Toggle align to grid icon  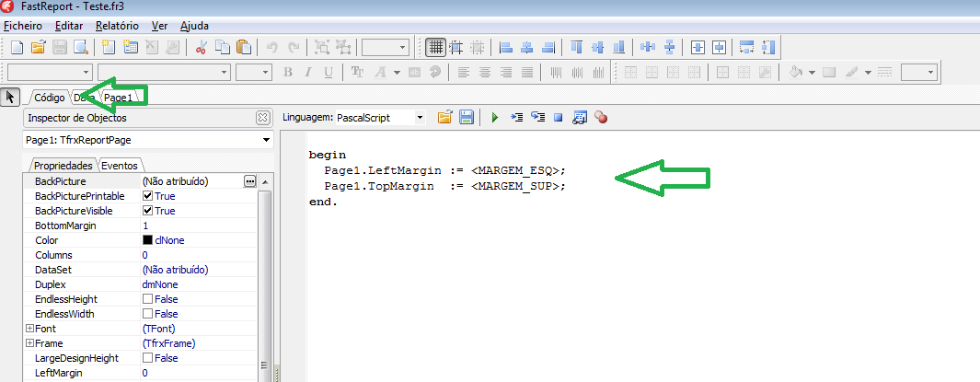[x=456, y=48]
